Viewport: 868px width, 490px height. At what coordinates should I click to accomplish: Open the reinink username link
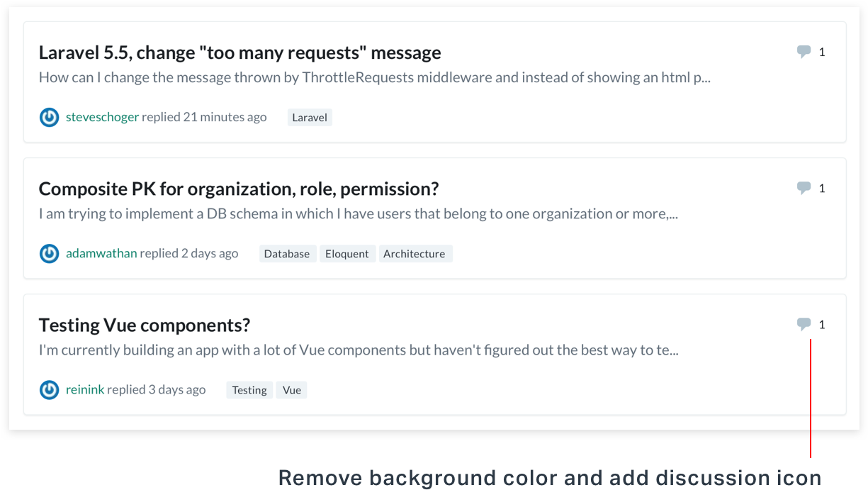[x=85, y=389]
